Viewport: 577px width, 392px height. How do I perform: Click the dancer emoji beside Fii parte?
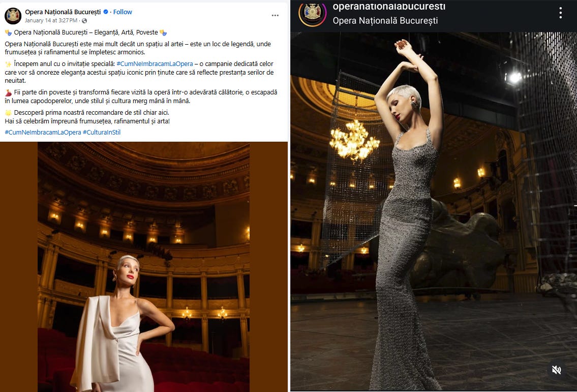(x=9, y=92)
